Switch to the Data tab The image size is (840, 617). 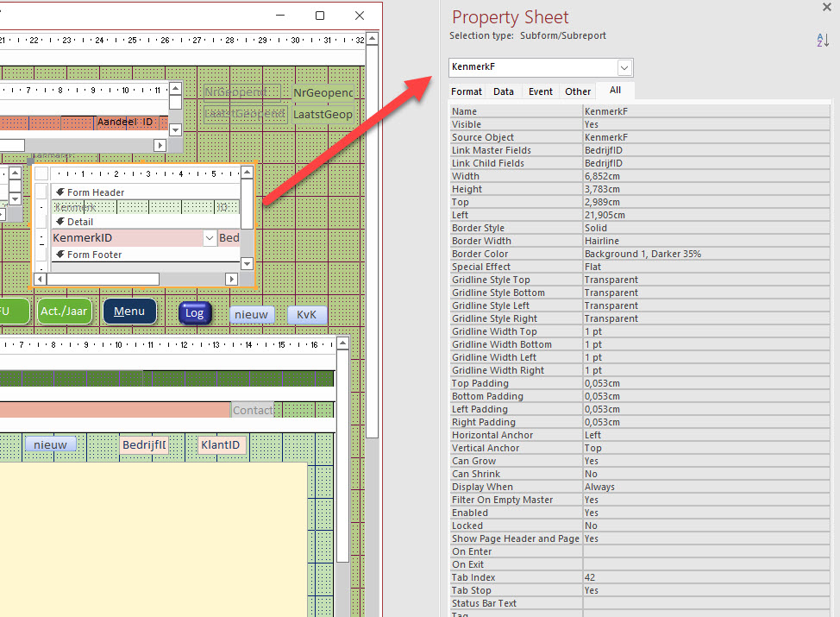(504, 91)
